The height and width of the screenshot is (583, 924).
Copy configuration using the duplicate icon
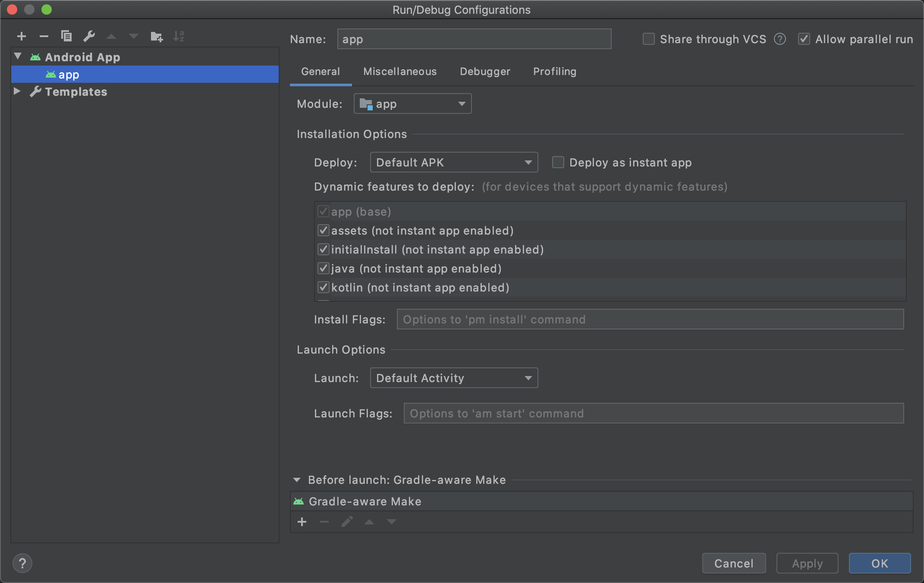click(x=66, y=36)
